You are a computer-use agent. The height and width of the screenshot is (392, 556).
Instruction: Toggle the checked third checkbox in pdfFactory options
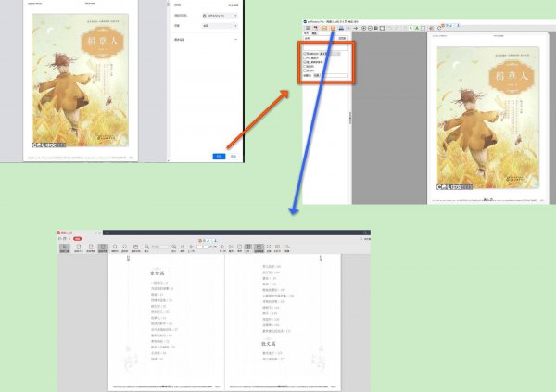coord(305,62)
